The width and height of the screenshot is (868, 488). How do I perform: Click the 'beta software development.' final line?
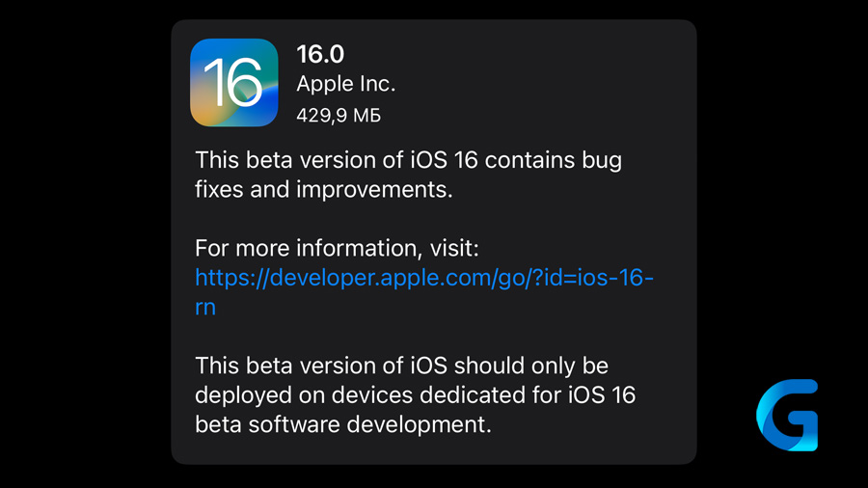[x=343, y=424]
